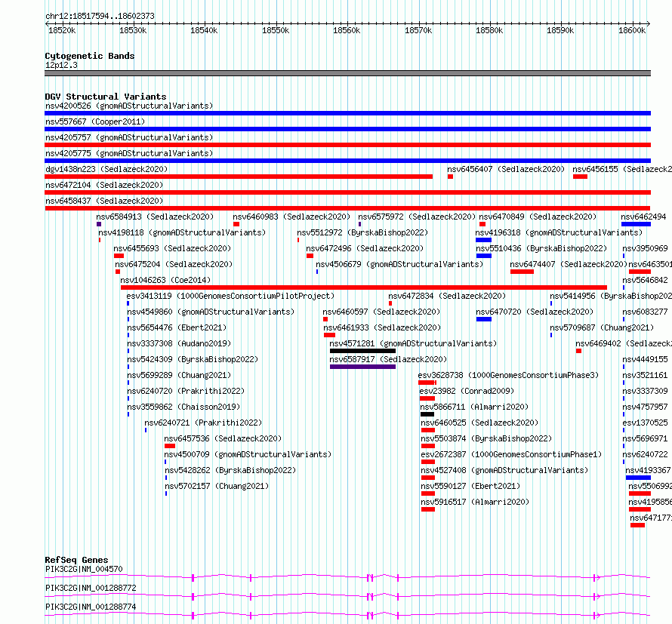Open nsv5654476 (Ebert2021) variant
672x624 pixels.
pos(177,327)
